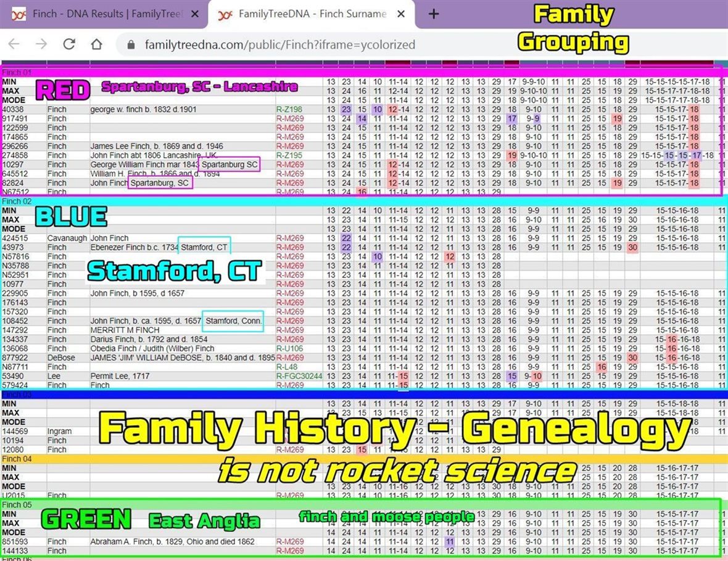
Task: Switch to the Finch - DNA Results tab
Action: point(105,14)
